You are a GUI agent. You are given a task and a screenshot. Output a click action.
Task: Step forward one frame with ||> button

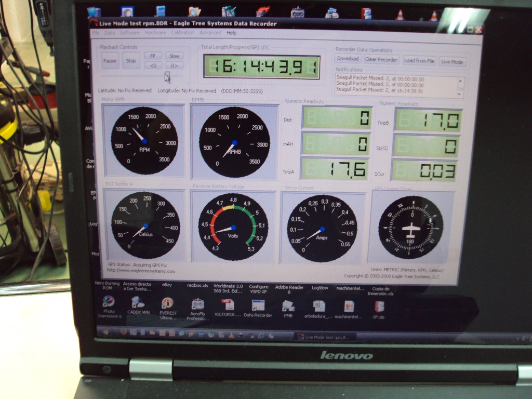[174, 65]
